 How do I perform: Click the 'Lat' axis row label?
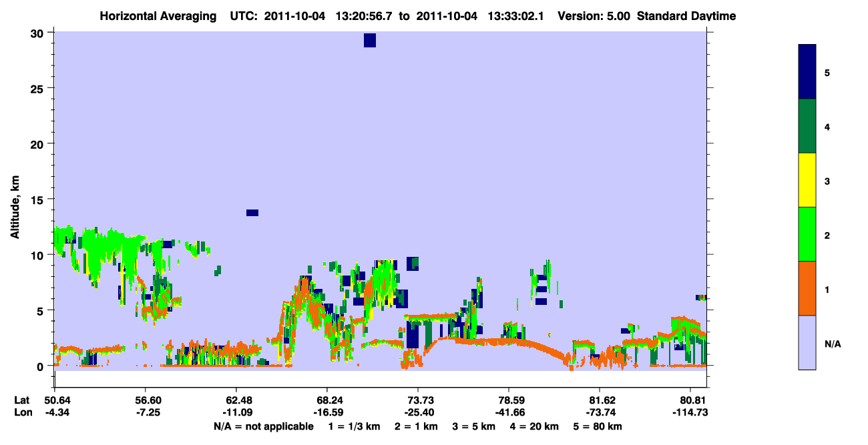(x=22, y=400)
